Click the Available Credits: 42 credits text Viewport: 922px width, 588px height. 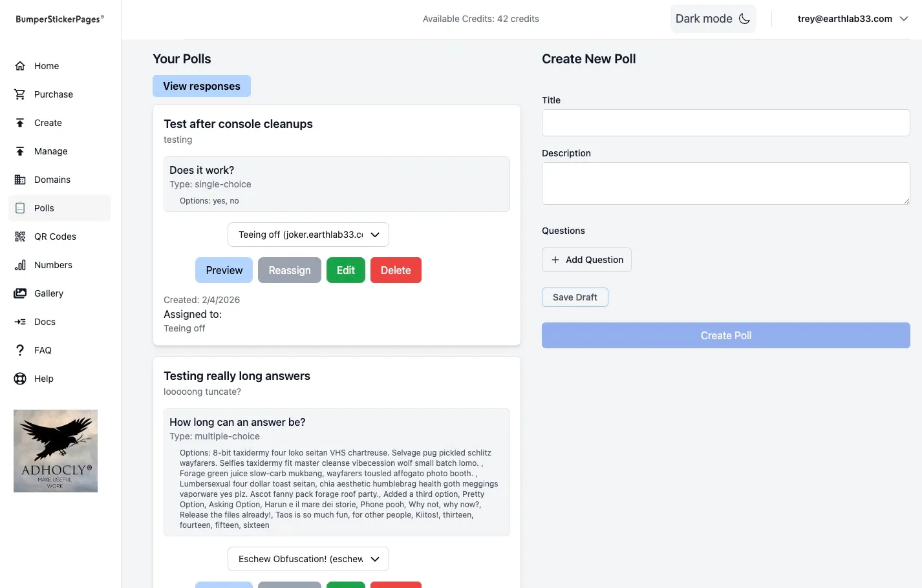pyautogui.click(x=481, y=19)
